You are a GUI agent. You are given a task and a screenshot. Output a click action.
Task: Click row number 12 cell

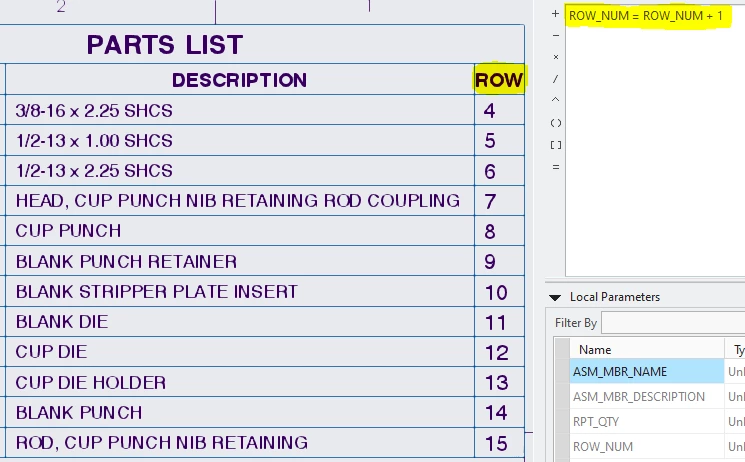point(499,352)
